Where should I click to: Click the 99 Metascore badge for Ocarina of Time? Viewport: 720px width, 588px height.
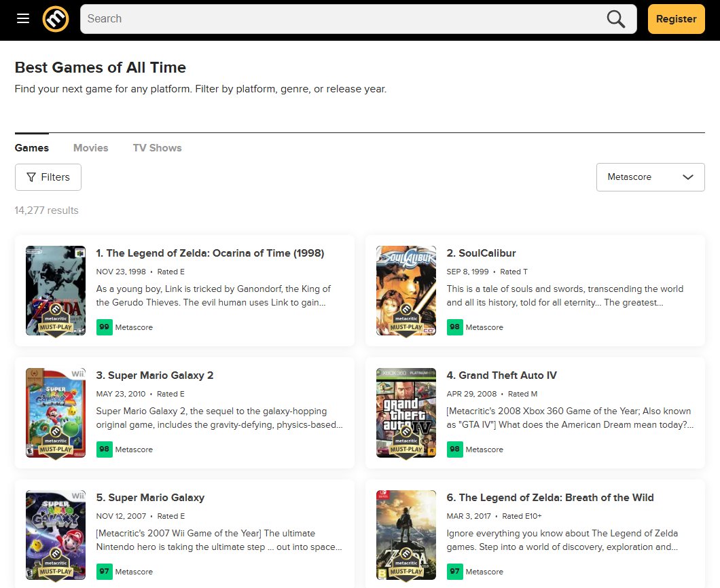(x=104, y=327)
